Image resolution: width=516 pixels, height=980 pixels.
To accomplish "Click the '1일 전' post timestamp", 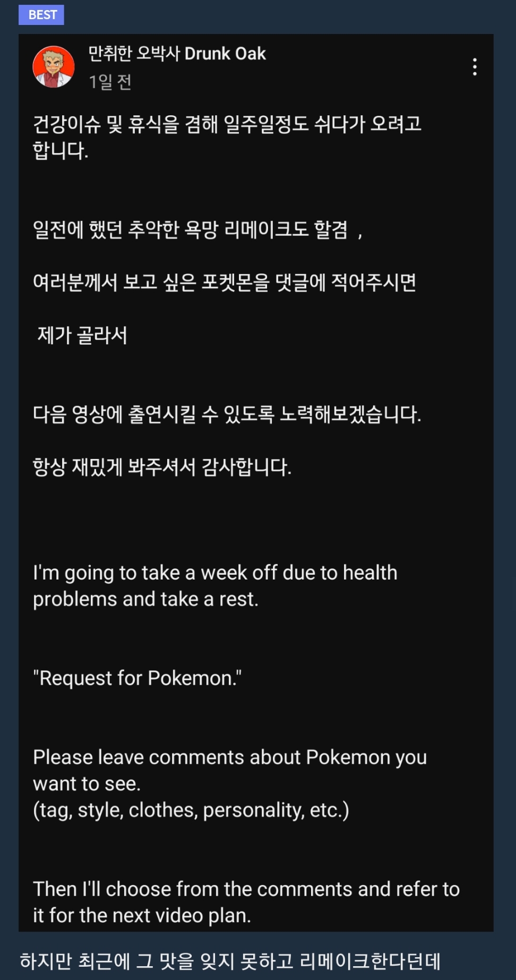I will point(110,82).
